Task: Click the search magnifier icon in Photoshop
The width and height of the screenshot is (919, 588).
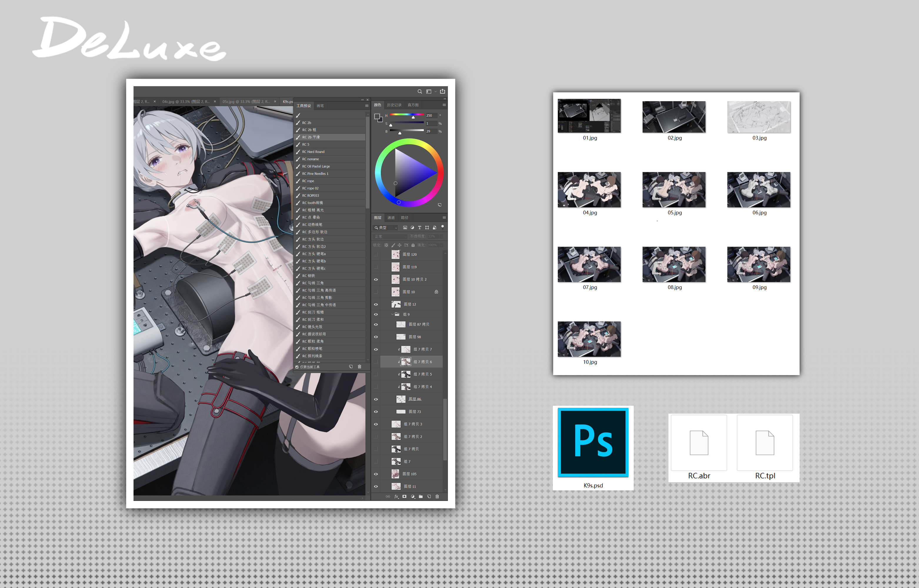Action: click(x=420, y=92)
